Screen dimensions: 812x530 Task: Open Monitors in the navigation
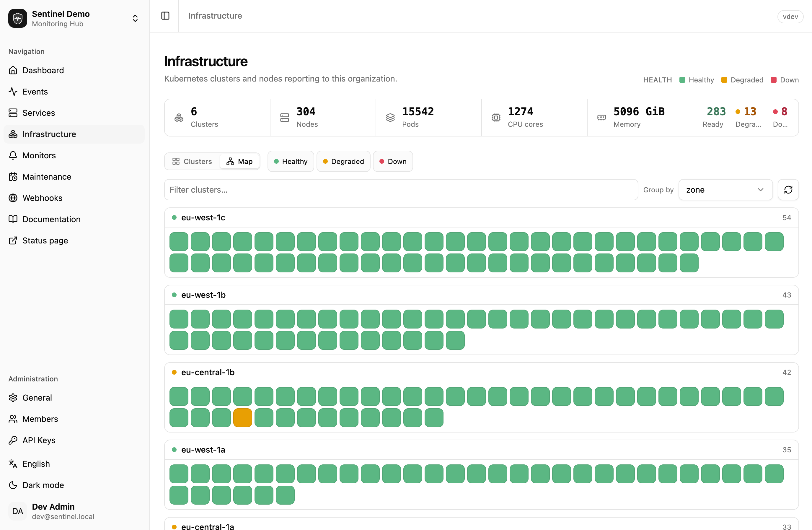pyautogui.click(x=74, y=155)
